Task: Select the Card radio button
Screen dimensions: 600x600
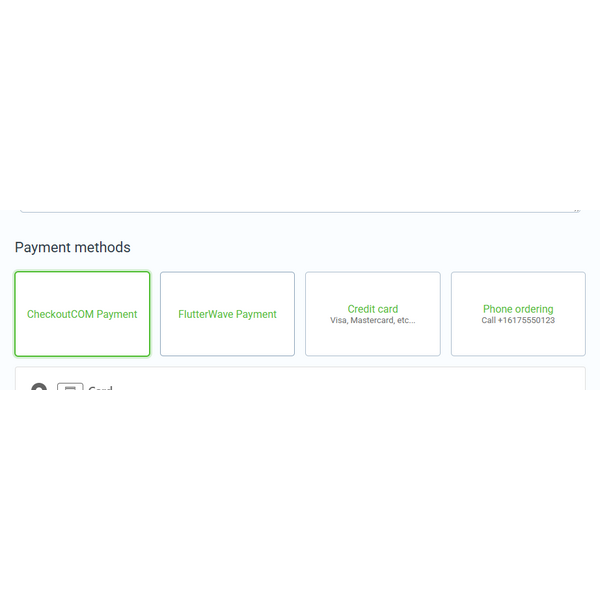Action: (x=39, y=388)
